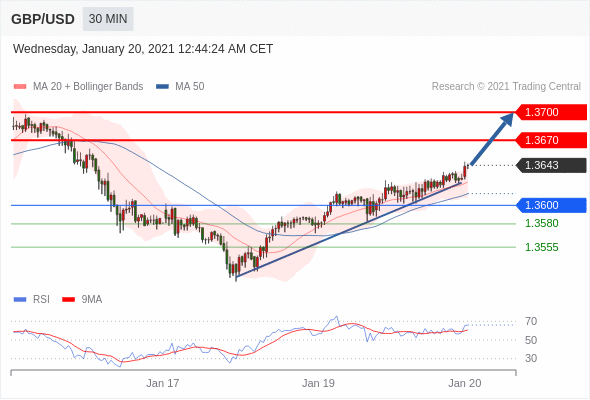Screen dimensions: 590x400
Task: Click the 'MA 50' legend label
Action: point(190,87)
